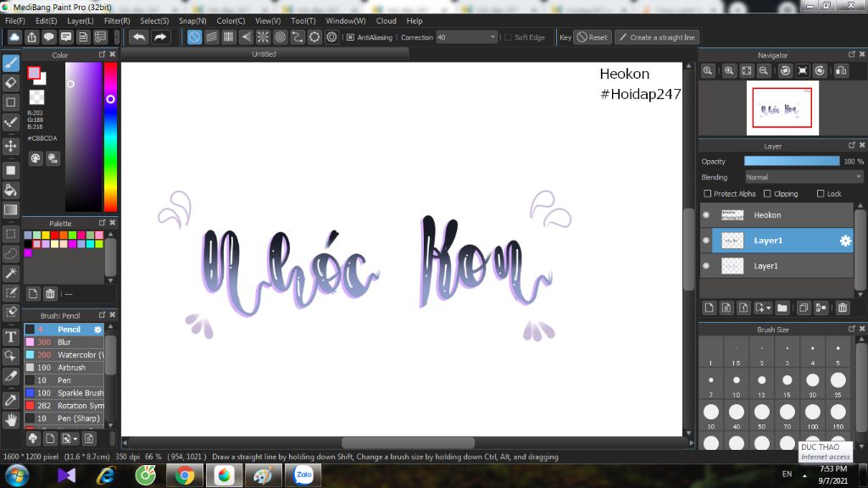Viewport: 868px width, 488px height.
Task: Delete layer trash icon
Action: pos(843,308)
